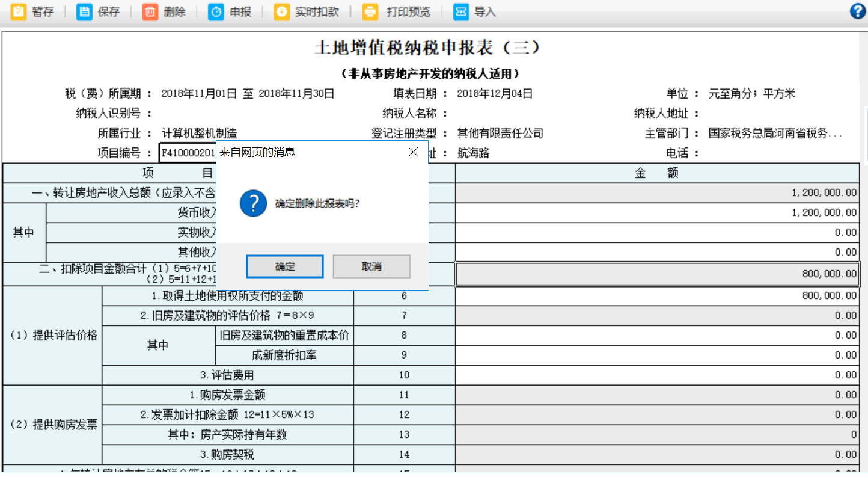Click the 删除 (delete) toolbar icon

[150, 12]
